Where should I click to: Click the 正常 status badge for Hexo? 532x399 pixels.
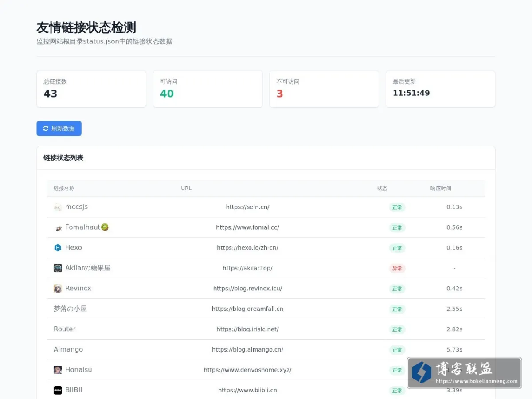[x=397, y=248]
